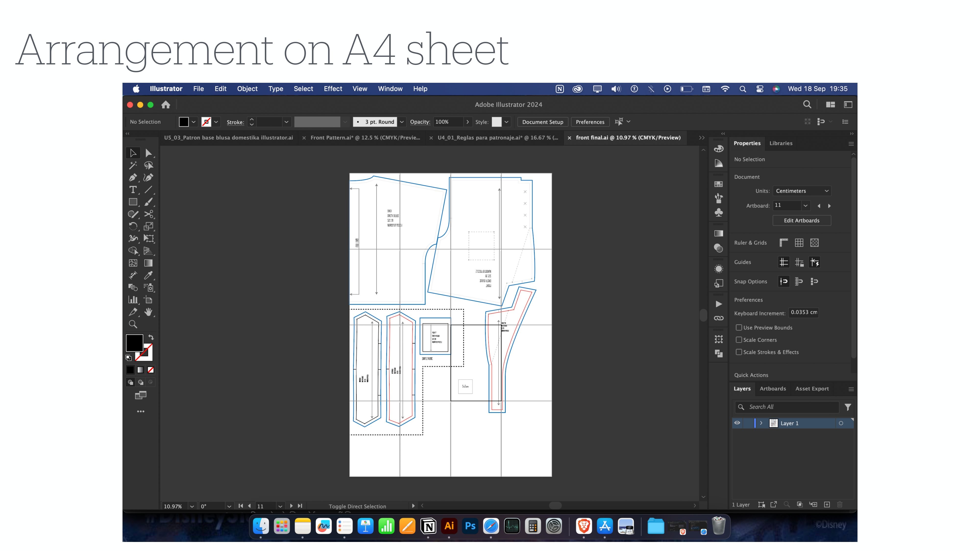The height and width of the screenshot is (551, 980).
Task: Go to next artboard in status bar
Action: 291,506
